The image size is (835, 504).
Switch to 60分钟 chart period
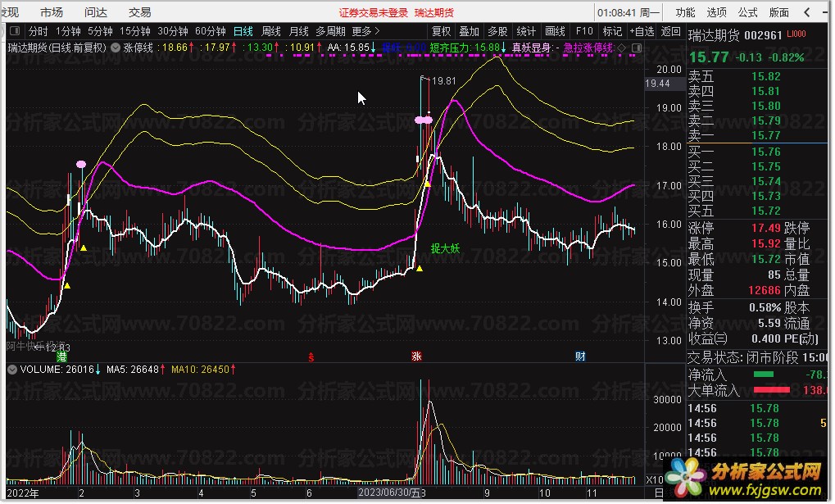pyautogui.click(x=211, y=31)
